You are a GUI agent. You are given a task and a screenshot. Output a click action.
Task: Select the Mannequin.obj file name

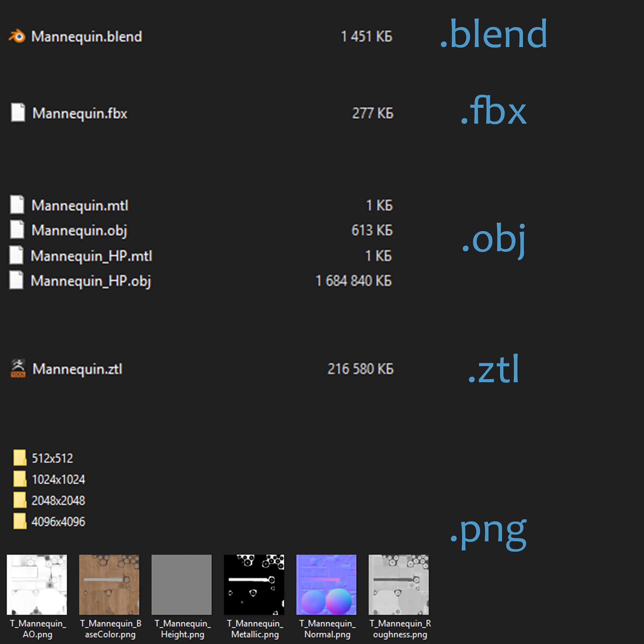pyautogui.click(x=79, y=230)
